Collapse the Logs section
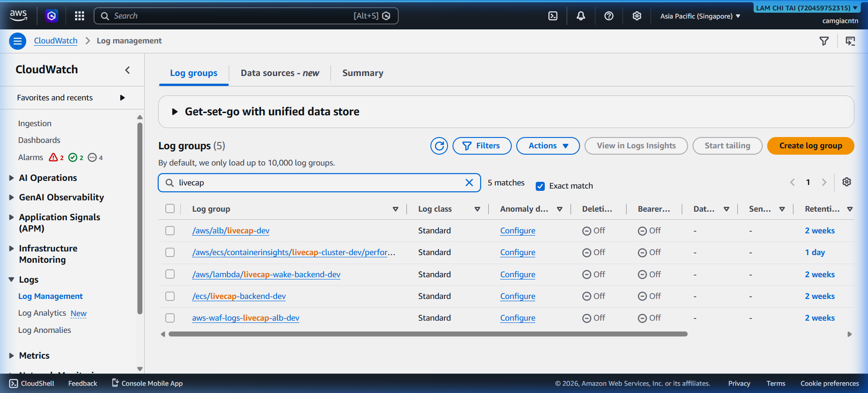 pos(11,279)
